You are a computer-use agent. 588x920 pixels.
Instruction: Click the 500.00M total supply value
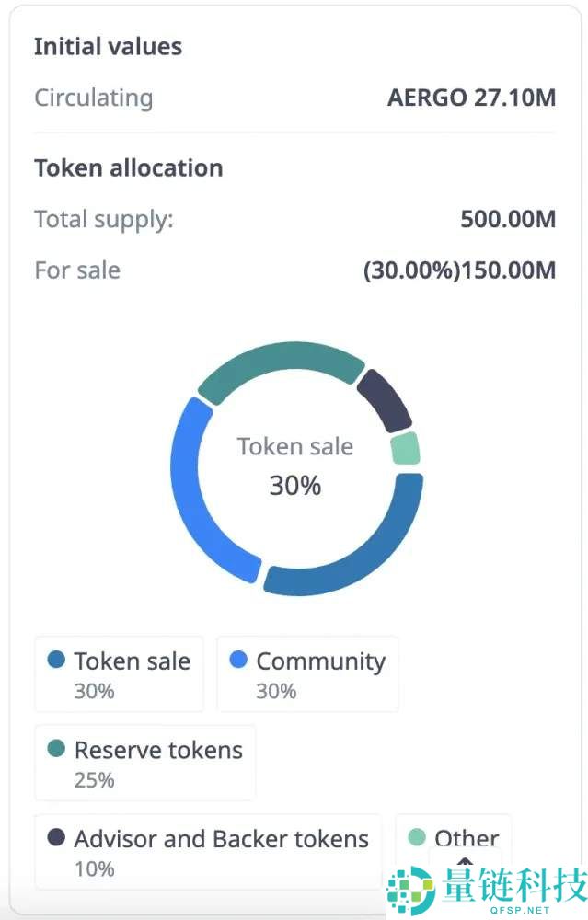(x=508, y=220)
